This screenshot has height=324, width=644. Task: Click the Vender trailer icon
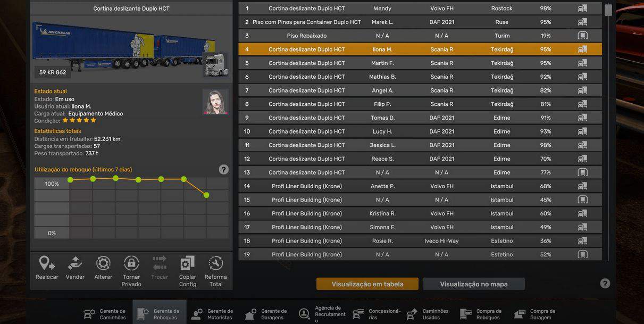[x=75, y=263]
